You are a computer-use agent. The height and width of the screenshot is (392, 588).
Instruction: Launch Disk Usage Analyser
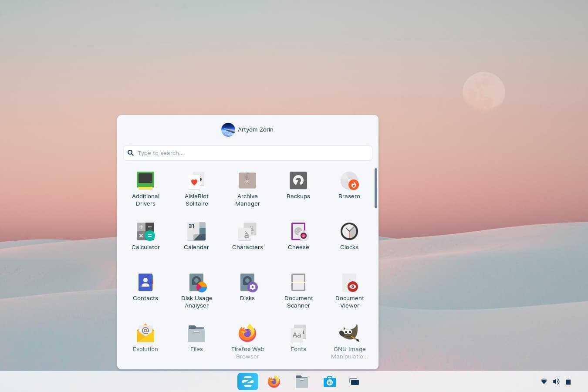(196, 291)
